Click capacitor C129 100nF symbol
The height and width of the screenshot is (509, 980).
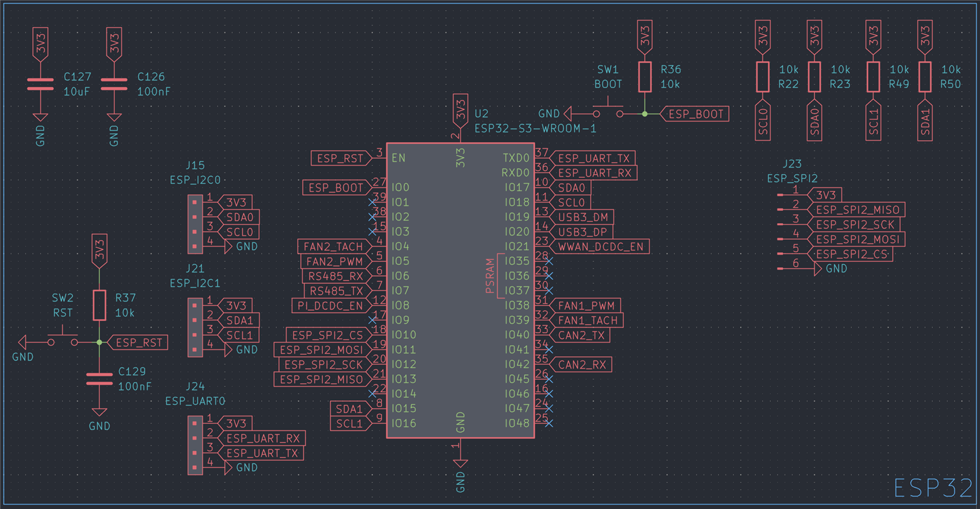click(x=100, y=379)
